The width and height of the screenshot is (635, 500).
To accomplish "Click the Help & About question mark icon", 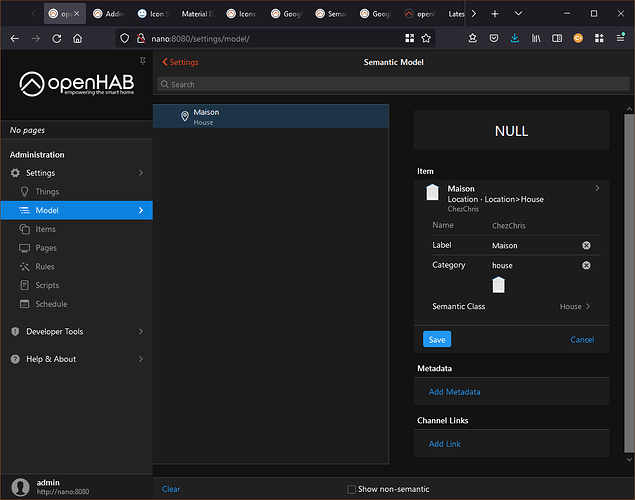I will point(15,359).
